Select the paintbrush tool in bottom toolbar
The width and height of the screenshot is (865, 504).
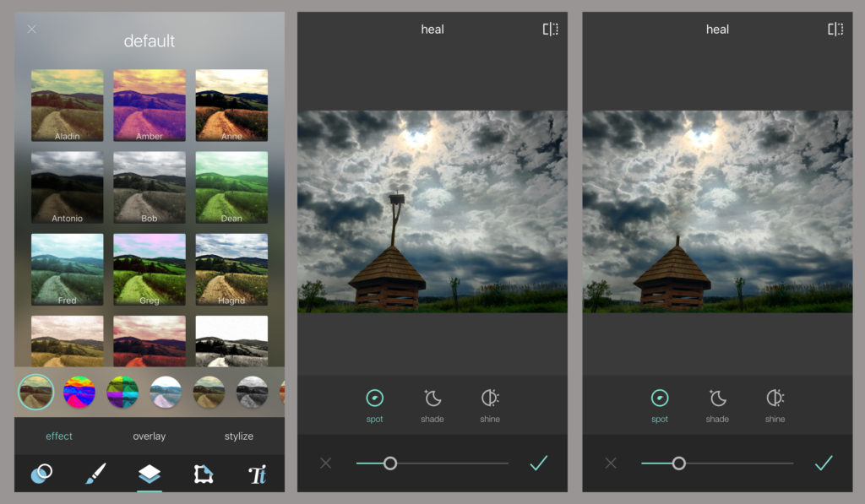coord(95,474)
